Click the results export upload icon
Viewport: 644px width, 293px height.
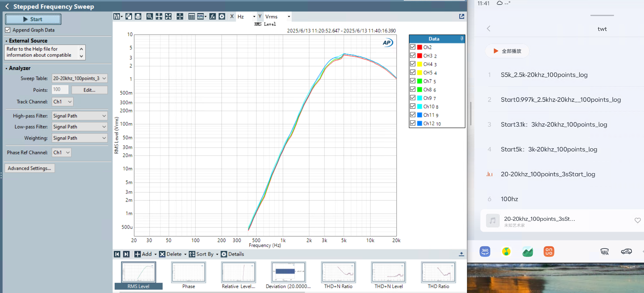[461, 254]
